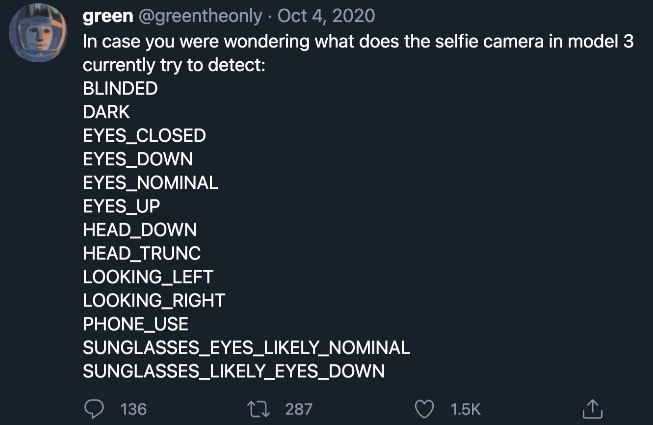Click the 287 retweets count

299,408
